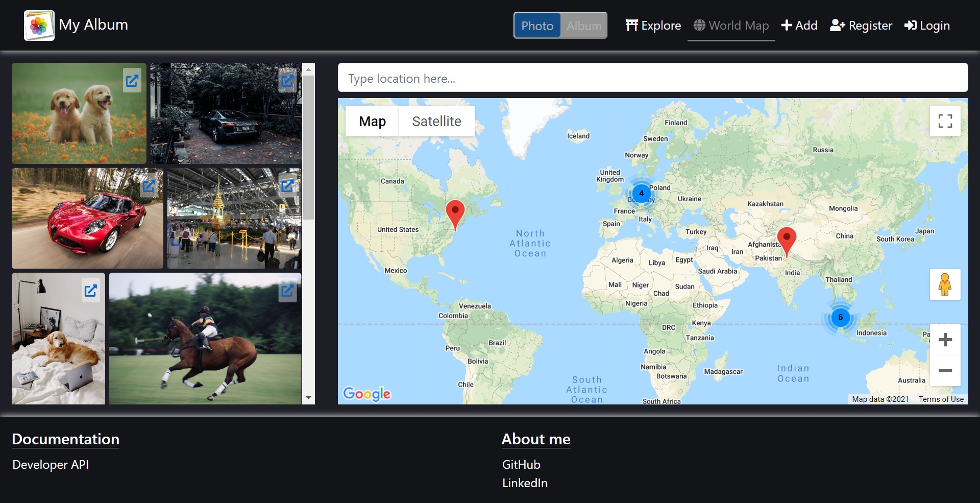Switch map to Satellite view

click(436, 121)
